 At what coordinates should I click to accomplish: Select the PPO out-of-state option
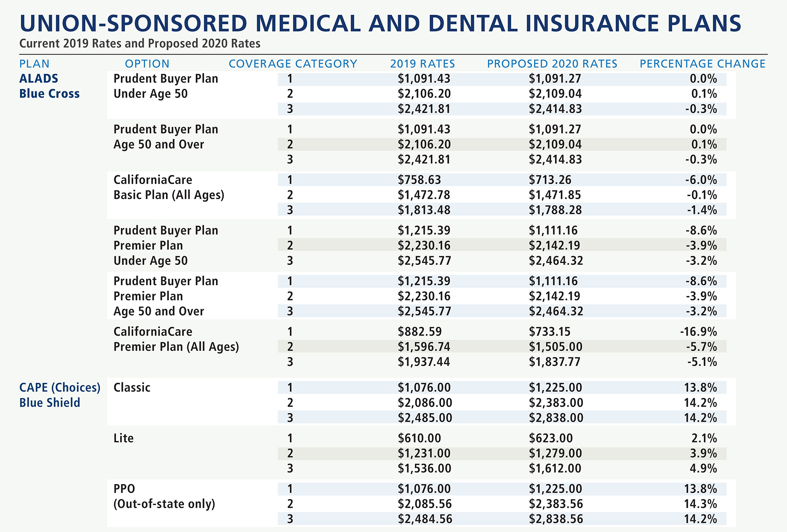coord(164,496)
